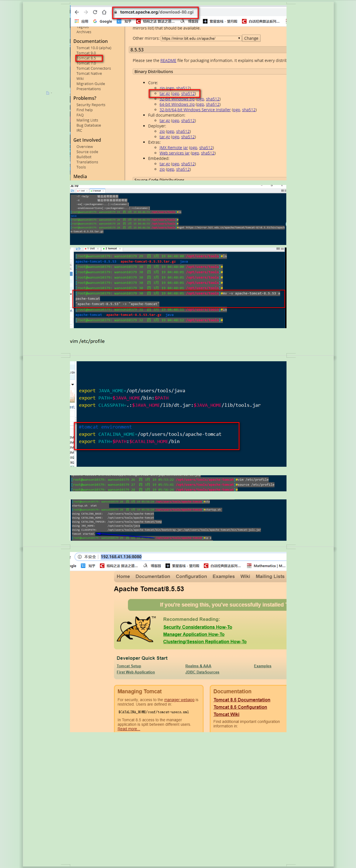
Task: Open the Tomcat Setup quick start link
Action: [x=129, y=666]
